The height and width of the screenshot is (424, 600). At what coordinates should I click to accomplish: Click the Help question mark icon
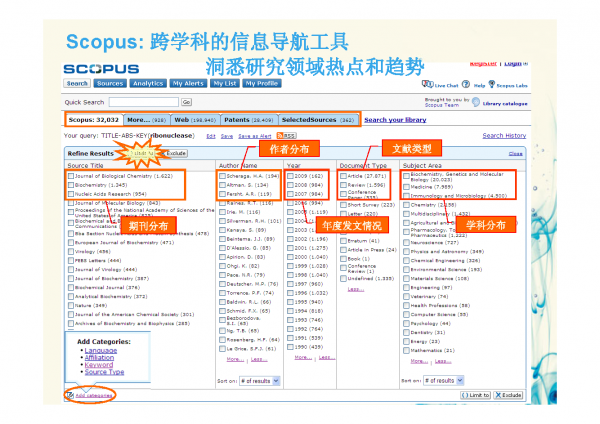[x=466, y=84]
